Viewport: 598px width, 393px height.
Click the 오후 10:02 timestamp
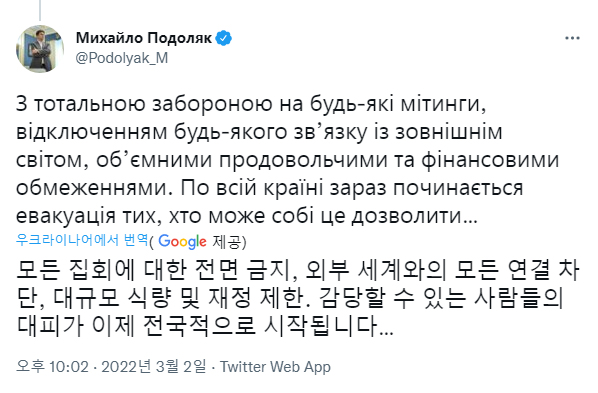click(x=52, y=367)
